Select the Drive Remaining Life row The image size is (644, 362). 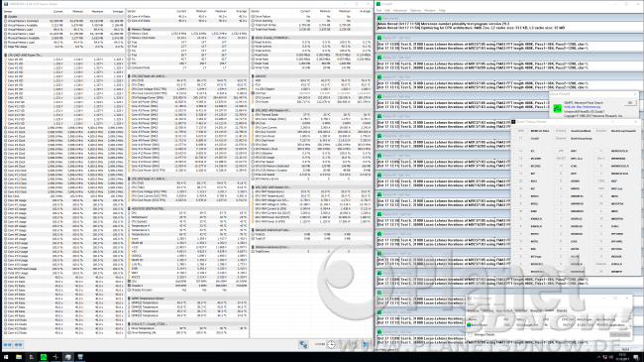click(x=187, y=332)
